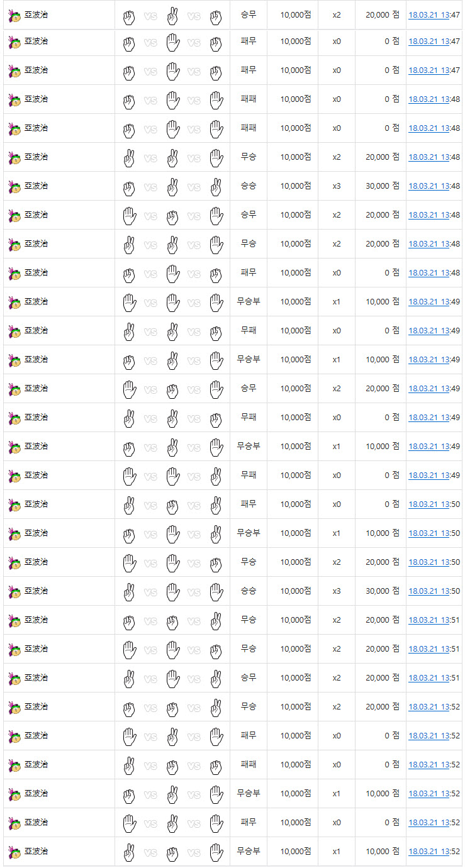The image size is (465, 868).
Task: Click 30,000 점 payout in 13:50 row
Action: [383, 591]
